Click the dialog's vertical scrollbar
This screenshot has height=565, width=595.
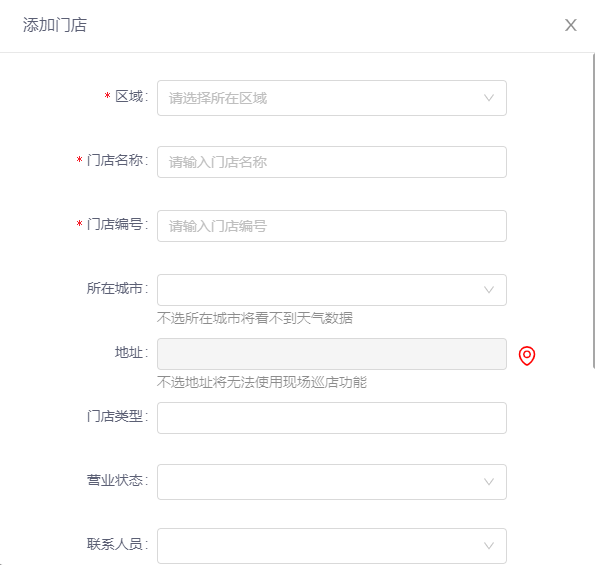coord(593,211)
